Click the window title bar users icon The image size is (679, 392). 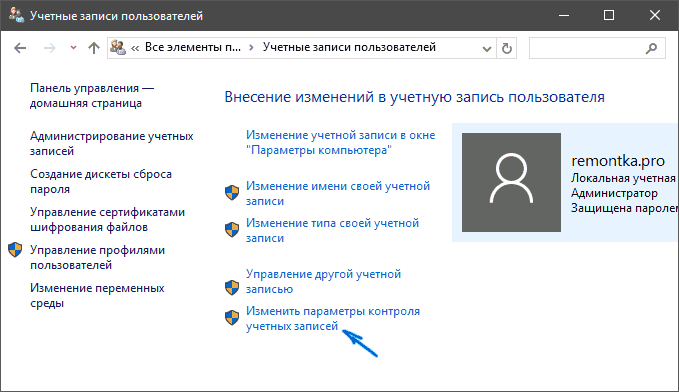tap(16, 15)
